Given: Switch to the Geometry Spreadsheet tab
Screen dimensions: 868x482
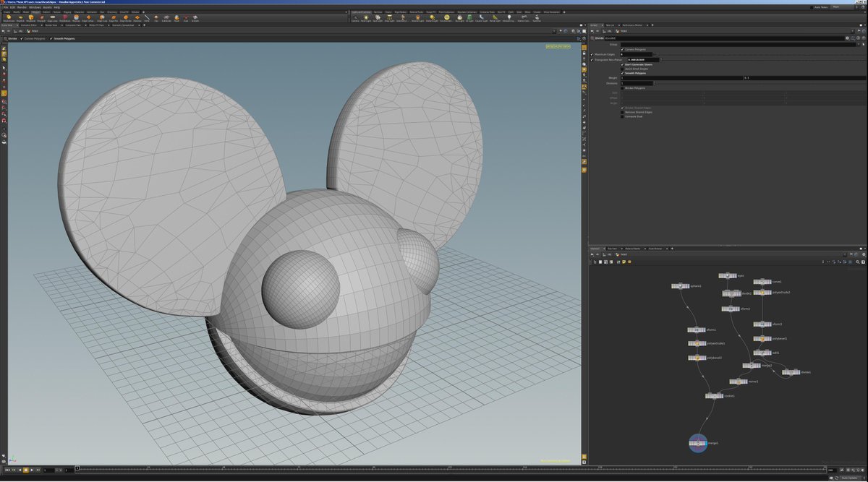Looking at the screenshot, I should point(123,25).
